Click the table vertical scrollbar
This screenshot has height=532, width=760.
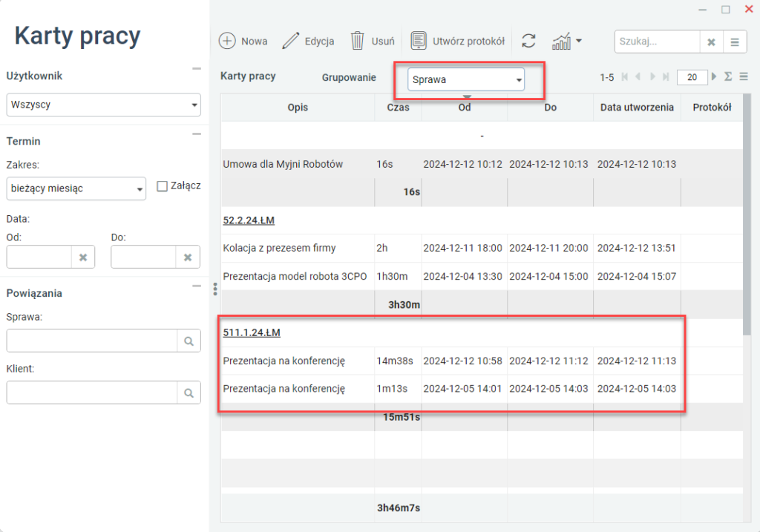click(x=747, y=214)
